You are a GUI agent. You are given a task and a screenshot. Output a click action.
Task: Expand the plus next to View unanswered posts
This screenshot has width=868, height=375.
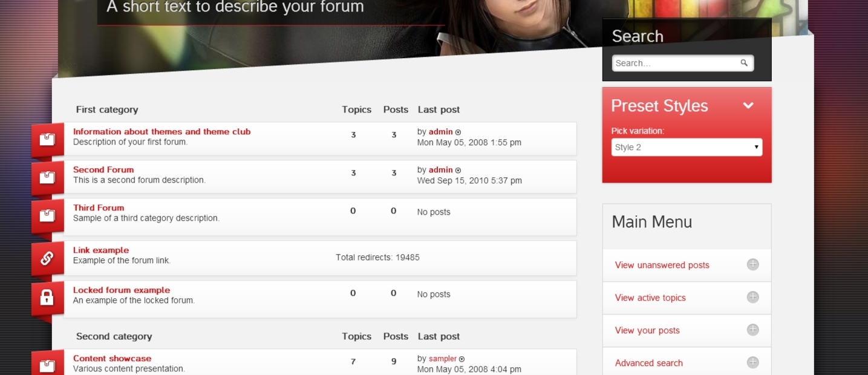point(752,264)
